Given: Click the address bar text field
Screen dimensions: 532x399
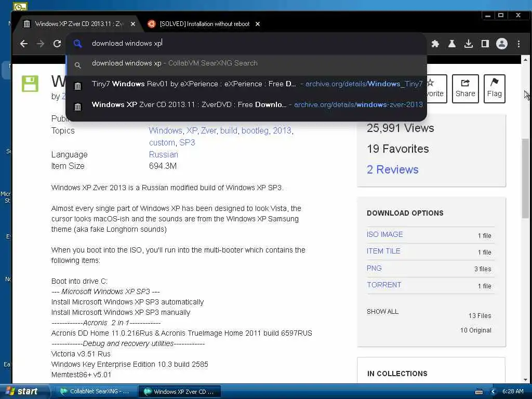Looking at the screenshot, I should [x=246, y=43].
